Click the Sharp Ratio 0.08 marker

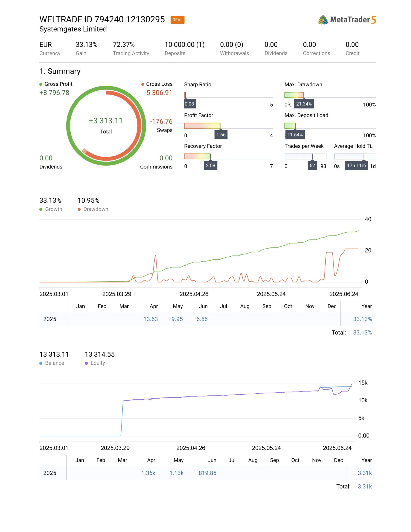coord(189,104)
